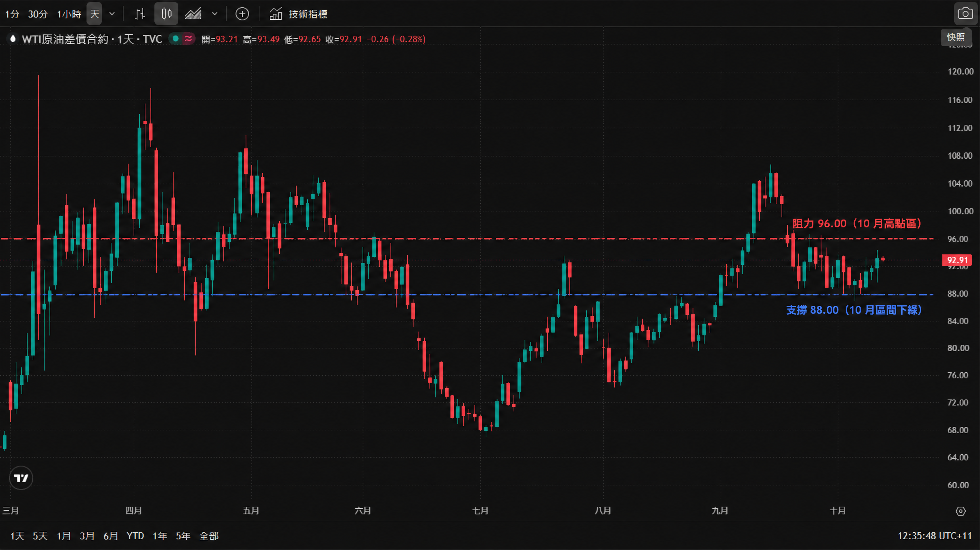Click the 12:35:48 UTC+11 timezone clock
This screenshot has width=980, height=550.
coord(935,536)
